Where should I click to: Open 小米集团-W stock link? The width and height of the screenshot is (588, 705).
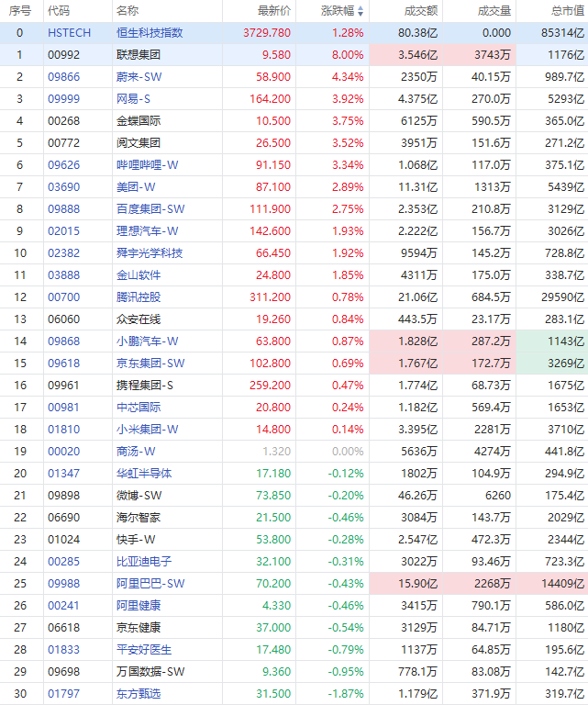(148, 430)
